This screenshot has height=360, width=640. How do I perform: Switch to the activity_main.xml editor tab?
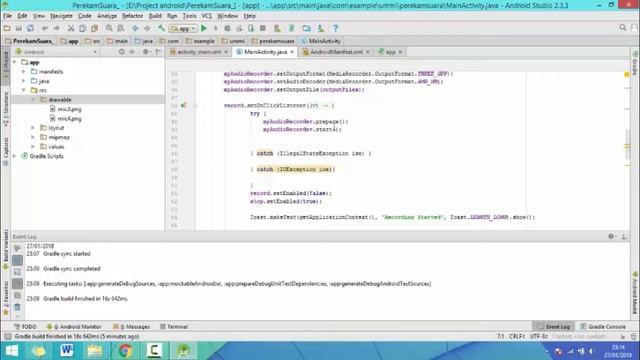[x=199, y=52]
